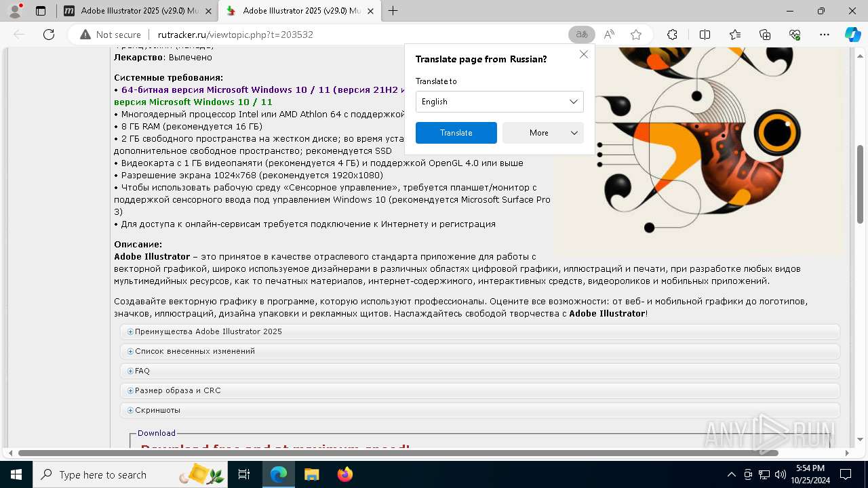Click the scroll down arrow of the page
The width and height of the screenshot is (868, 488).
click(860, 439)
